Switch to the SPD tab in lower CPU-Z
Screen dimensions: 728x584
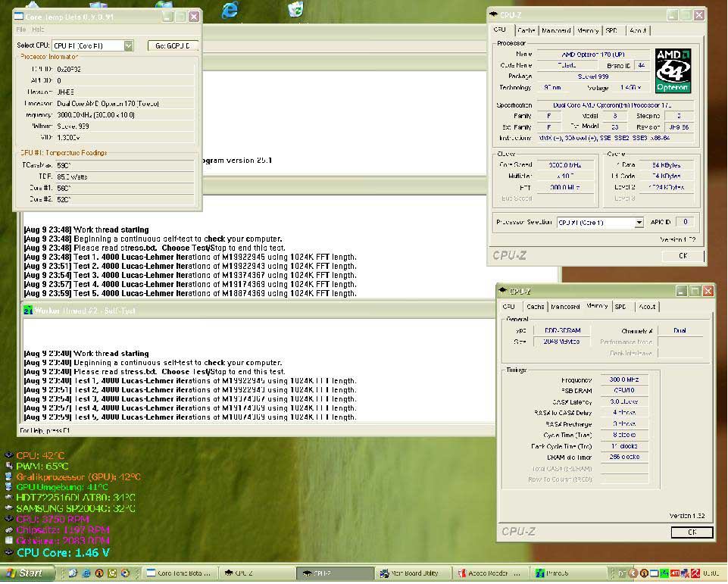[x=620, y=306]
